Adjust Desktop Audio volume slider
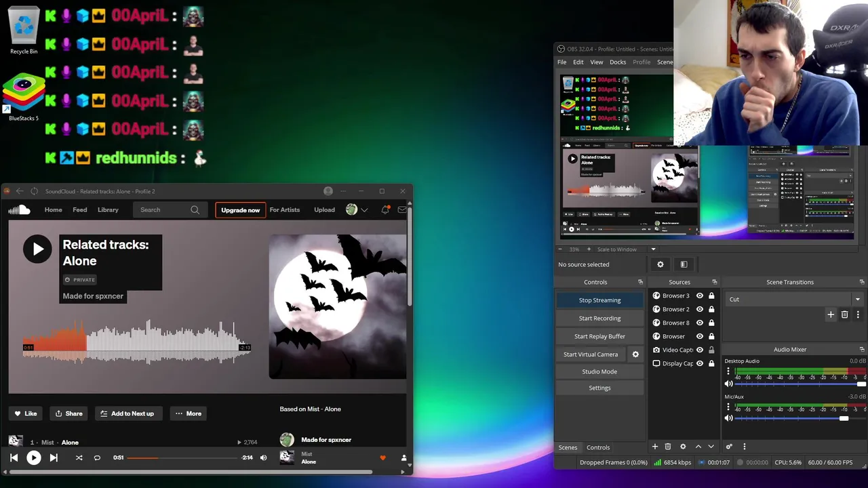The width and height of the screenshot is (868, 488). pos(800,384)
